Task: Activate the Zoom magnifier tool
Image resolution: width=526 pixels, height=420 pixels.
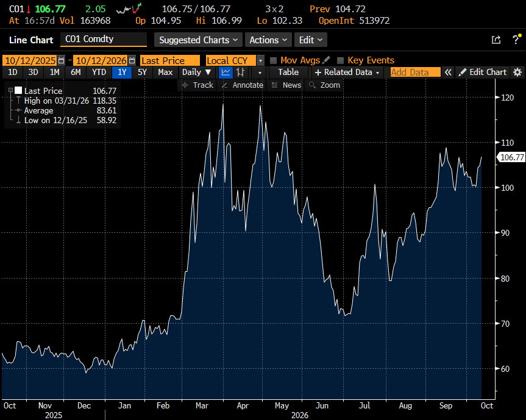Action: (x=324, y=85)
